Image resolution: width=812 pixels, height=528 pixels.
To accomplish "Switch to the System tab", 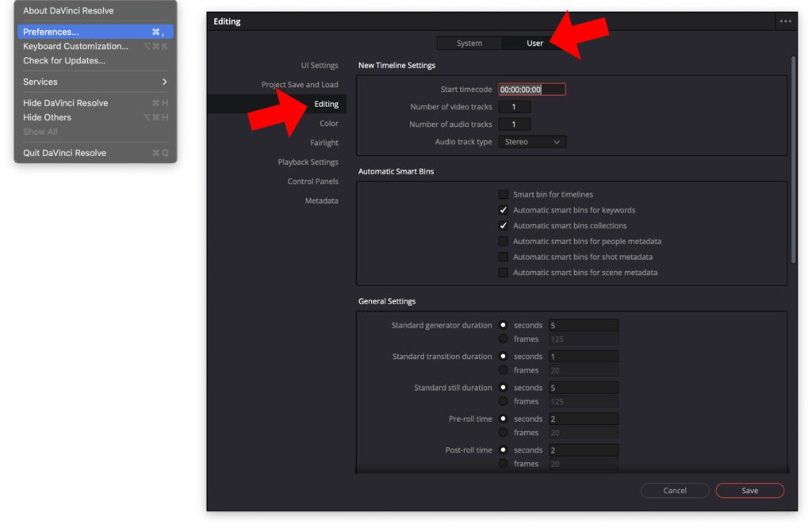I will (x=470, y=44).
